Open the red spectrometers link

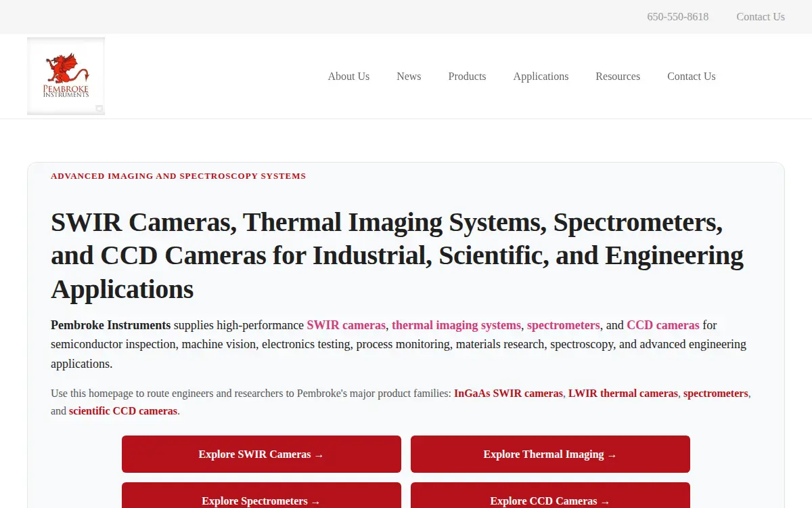(716, 394)
